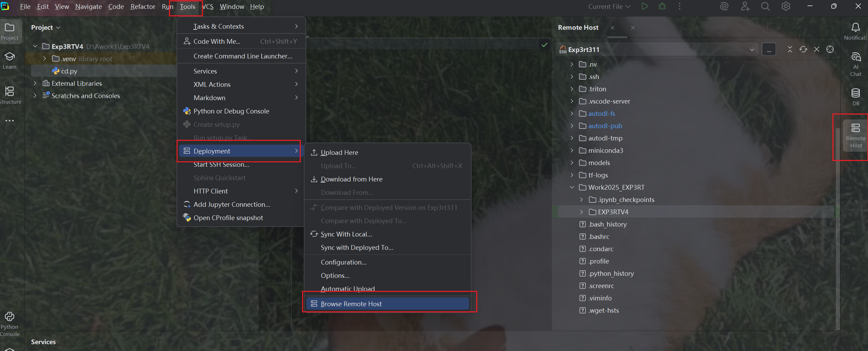The image size is (868, 351).
Task: Collapse the Work2025_EXP3RT folder
Action: tap(572, 187)
